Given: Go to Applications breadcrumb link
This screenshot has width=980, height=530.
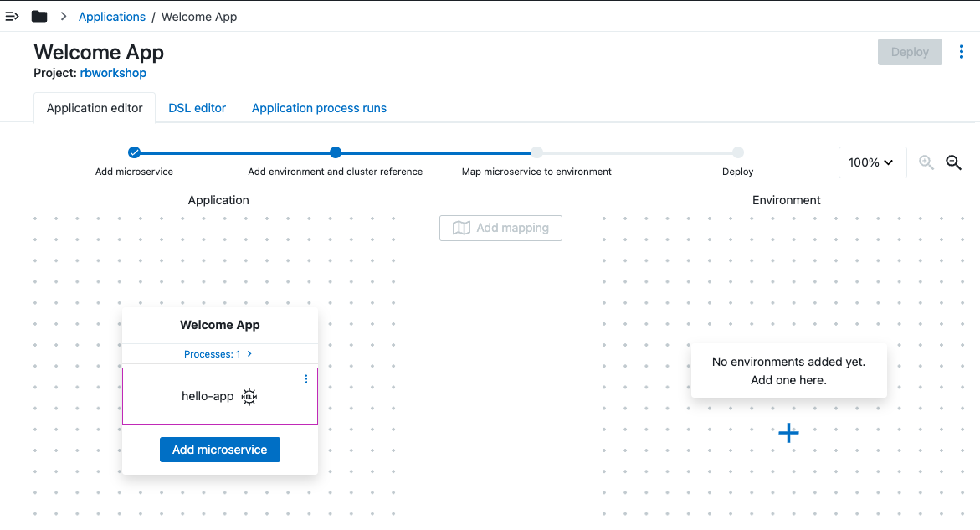Looking at the screenshot, I should (x=112, y=17).
